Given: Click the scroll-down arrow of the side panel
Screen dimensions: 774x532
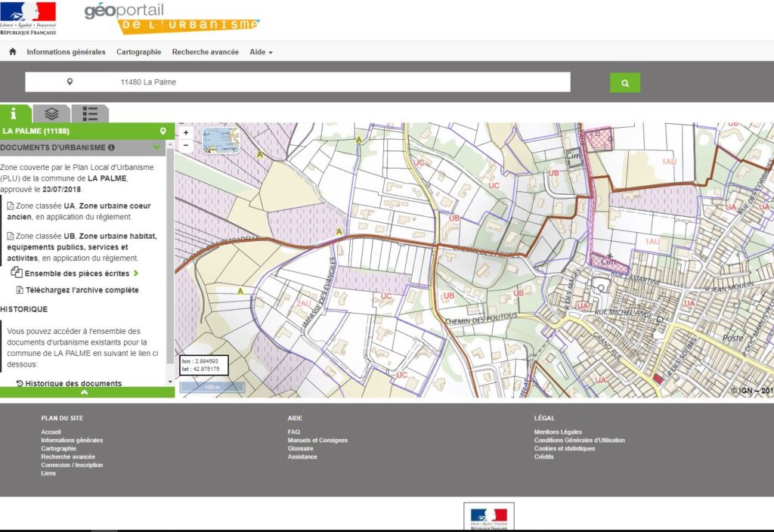Looking at the screenshot, I should click(170, 382).
